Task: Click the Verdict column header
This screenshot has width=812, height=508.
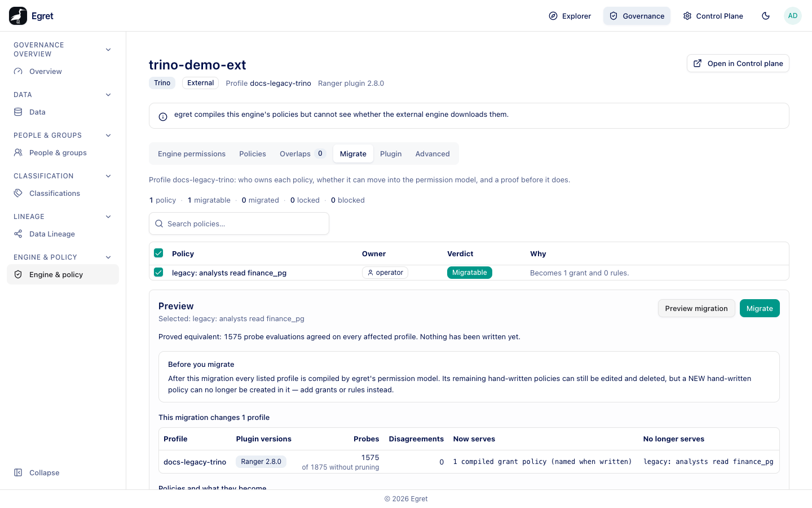Action: [460, 254]
